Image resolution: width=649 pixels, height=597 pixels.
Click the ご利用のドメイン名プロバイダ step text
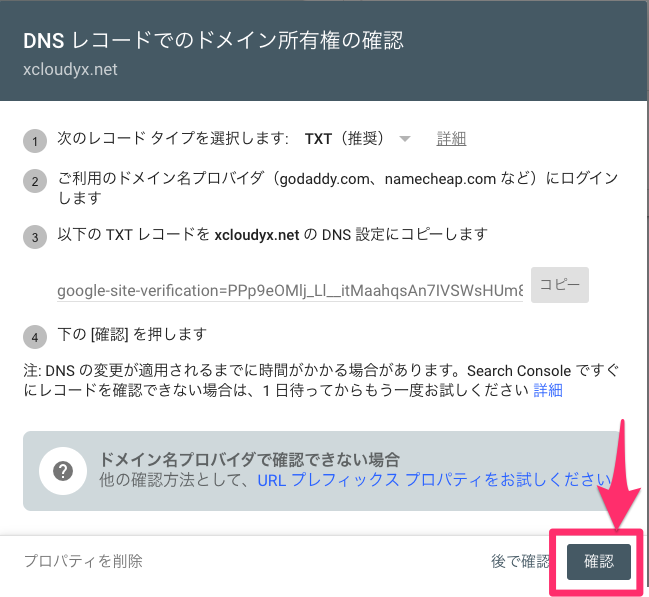[338, 188]
